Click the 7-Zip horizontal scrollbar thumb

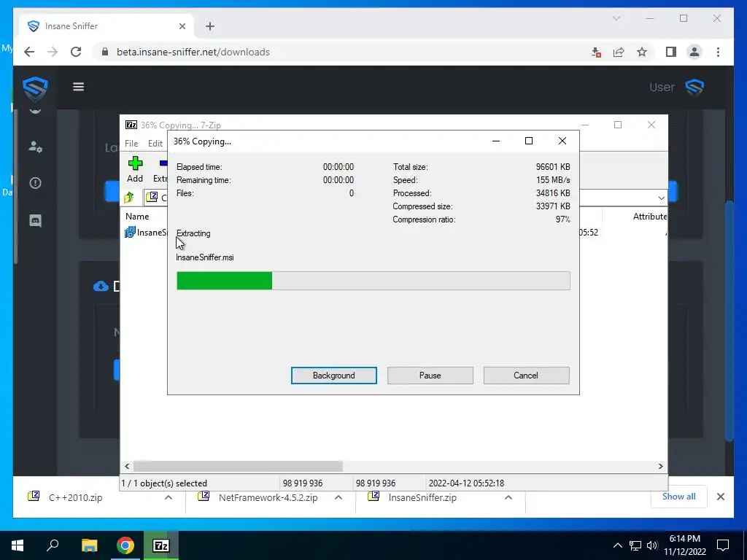point(238,466)
